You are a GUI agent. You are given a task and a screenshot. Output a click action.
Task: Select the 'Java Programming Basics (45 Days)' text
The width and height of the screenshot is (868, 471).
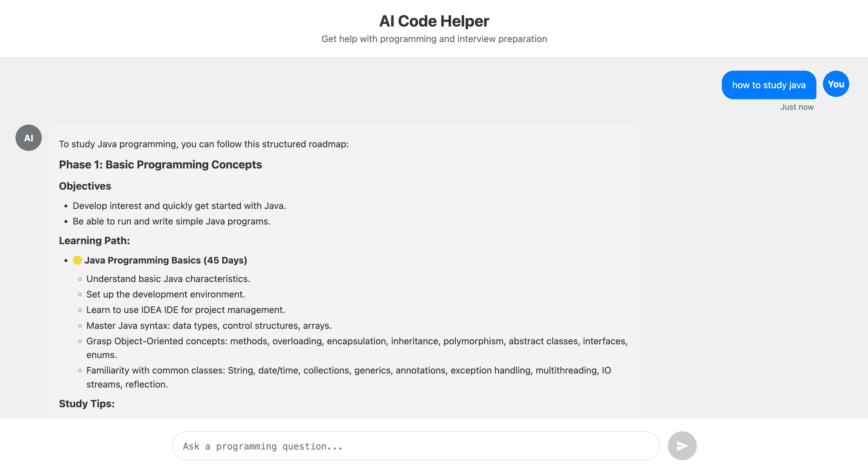click(x=166, y=260)
